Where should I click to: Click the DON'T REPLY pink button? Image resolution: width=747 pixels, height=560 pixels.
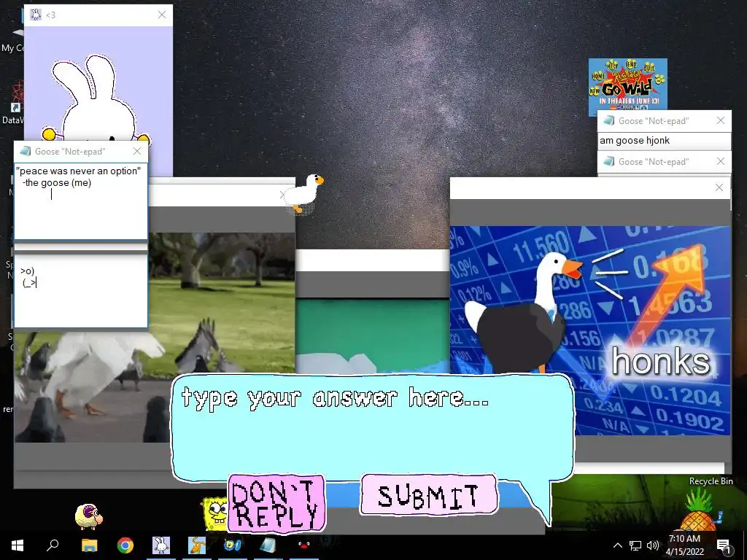(x=276, y=503)
